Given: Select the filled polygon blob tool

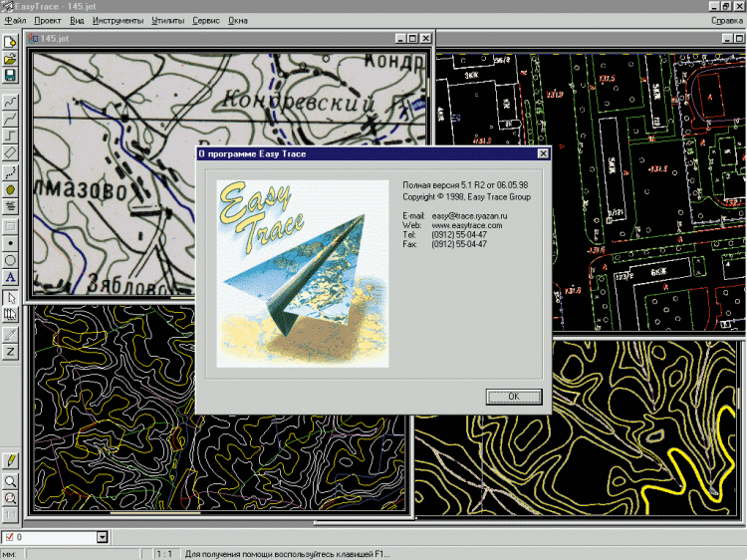Looking at the screenshot, I should click(10, 189).
